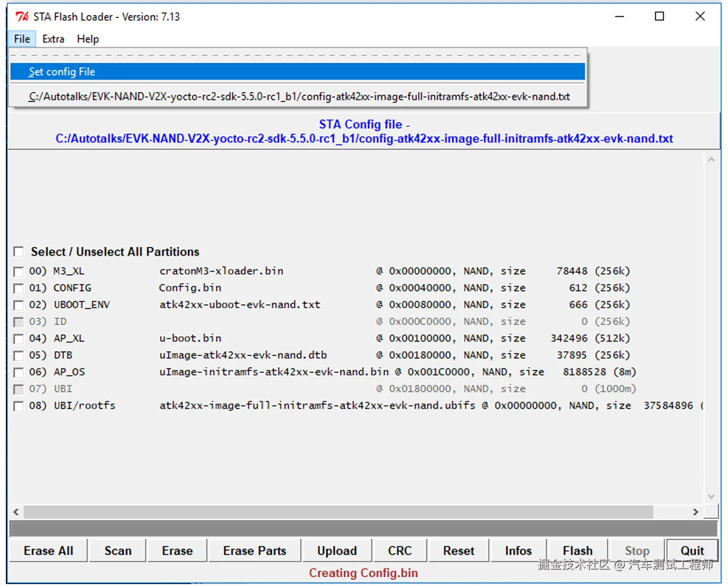Click the Erase Parts button

tap(255, 550)
